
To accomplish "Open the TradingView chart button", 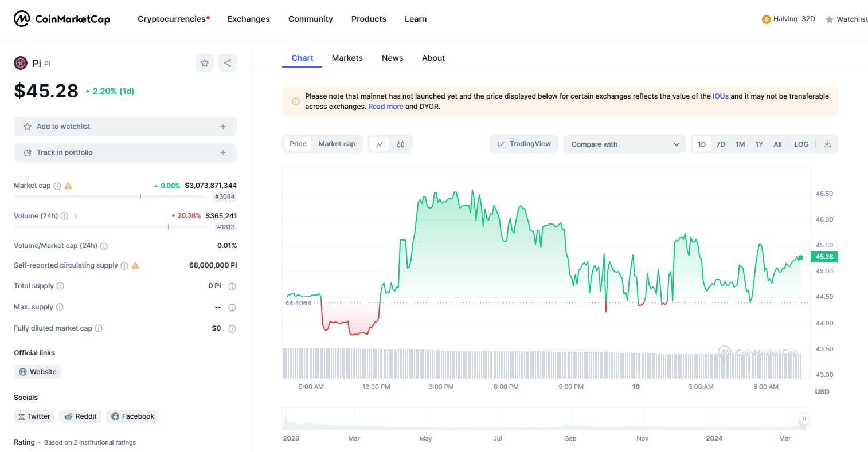I will coord(524,144).
